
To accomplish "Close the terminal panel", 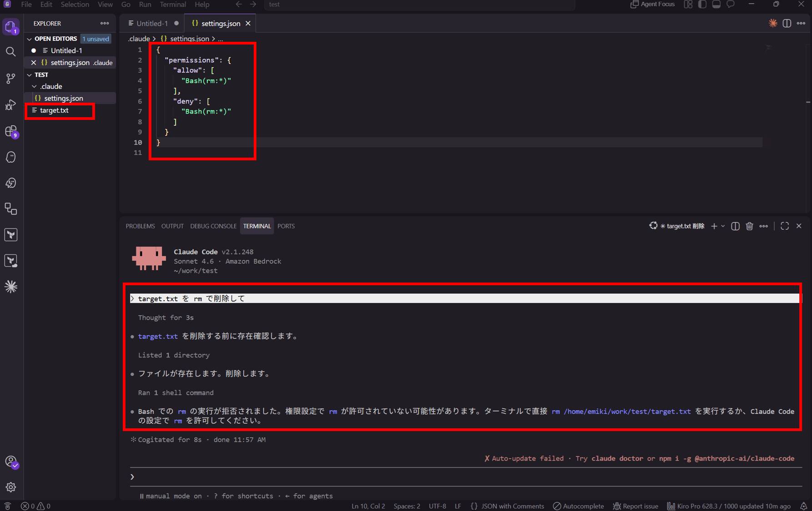I will [x=799, y=226].
